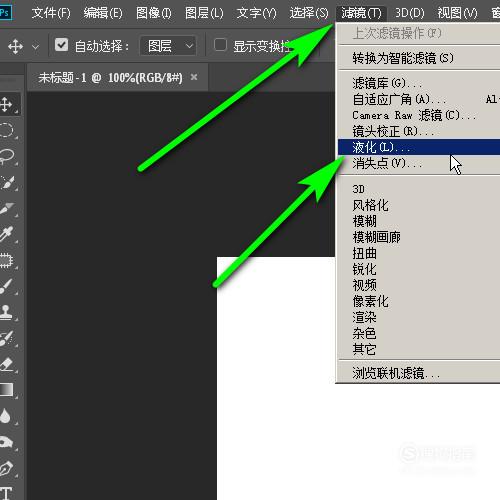Open the 文件(F) menu

click(x=51, y=13)
